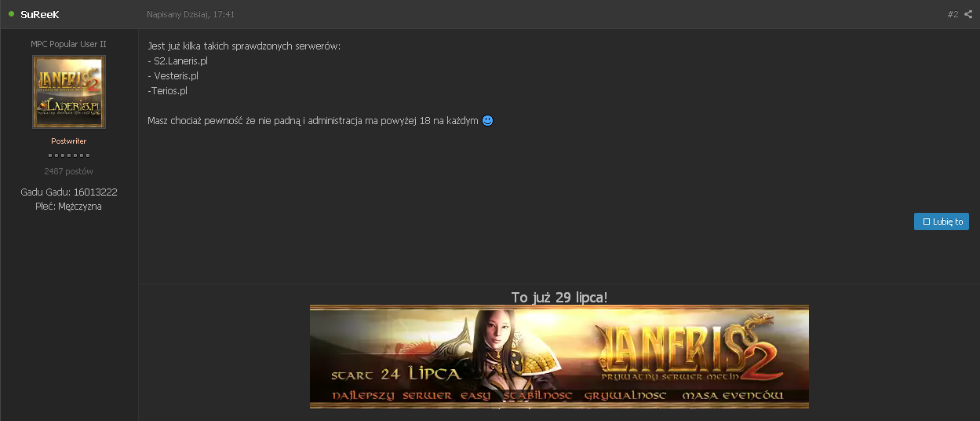Click the 'Płeć: Mężczyzna' text

pos(69,207)
